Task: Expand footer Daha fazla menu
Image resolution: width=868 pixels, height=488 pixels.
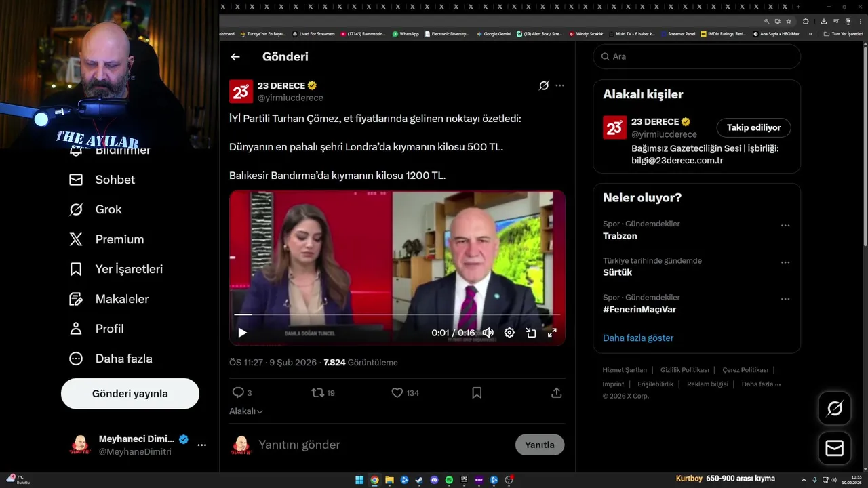Action: coord(761,384)
